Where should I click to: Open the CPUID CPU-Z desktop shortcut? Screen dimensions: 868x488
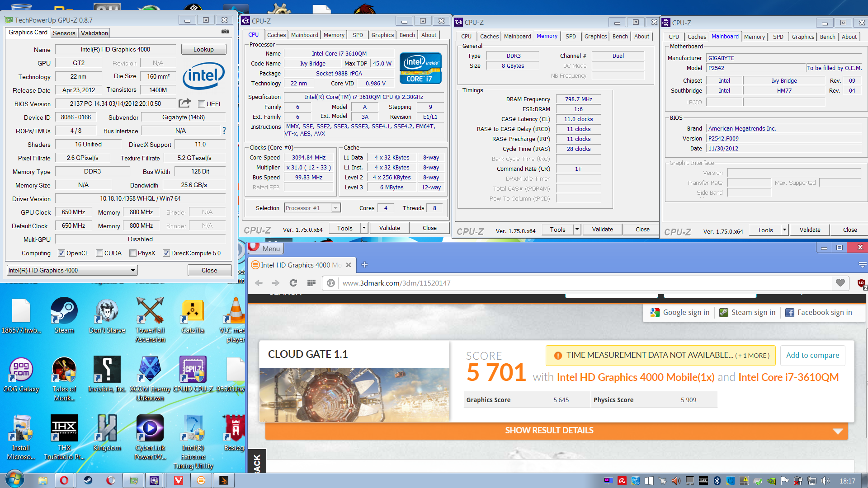tap(193, 374)
